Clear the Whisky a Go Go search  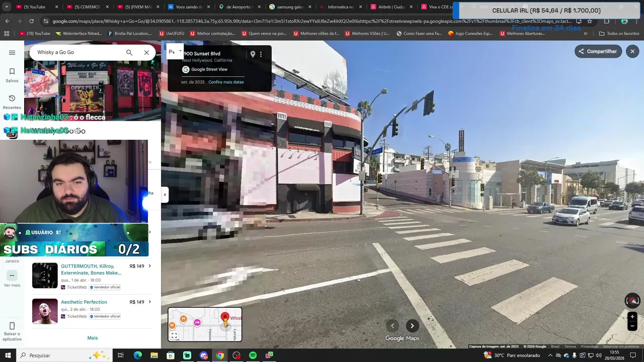pyautogui.click(x=146, y=52)
